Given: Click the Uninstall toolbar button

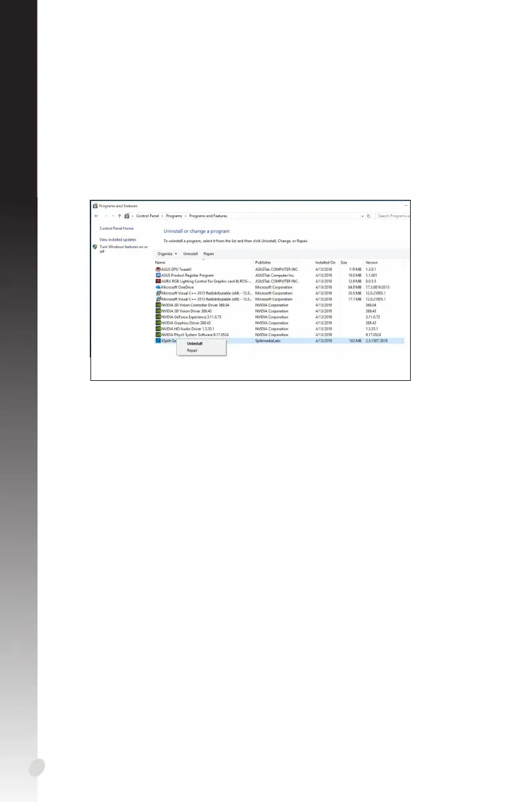Looking at the screenshot, I should coord(190,253).
